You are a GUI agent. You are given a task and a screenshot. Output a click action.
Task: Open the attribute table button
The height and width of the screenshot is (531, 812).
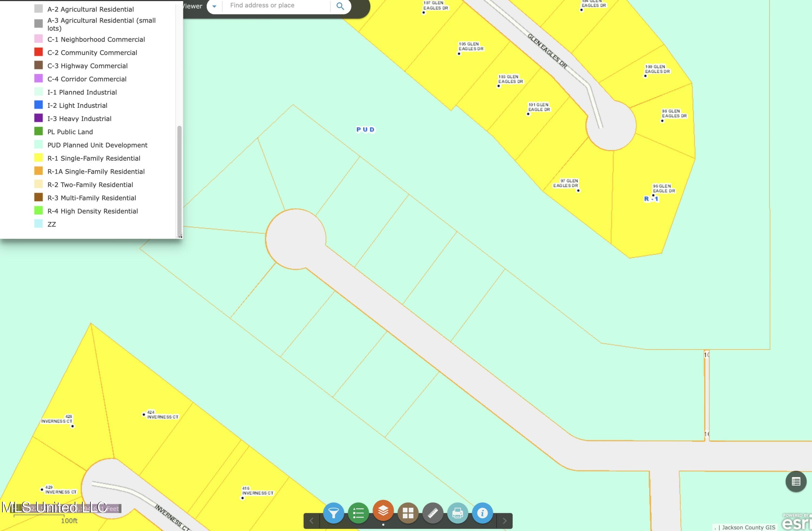tap(796, 481)
